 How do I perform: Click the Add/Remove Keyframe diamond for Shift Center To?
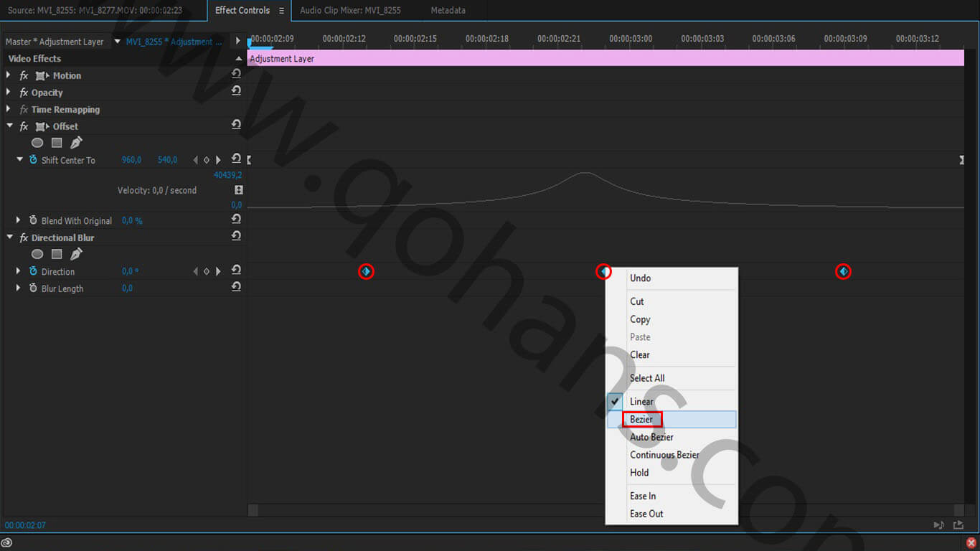point(206,159)
